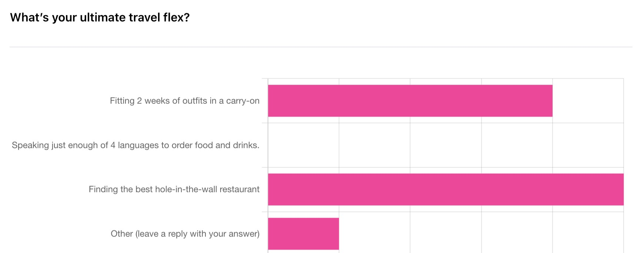Click the "Other (leave a reply)" label
Screen dimensions: 644x253
pyautogui.click(x=185, y=234)
